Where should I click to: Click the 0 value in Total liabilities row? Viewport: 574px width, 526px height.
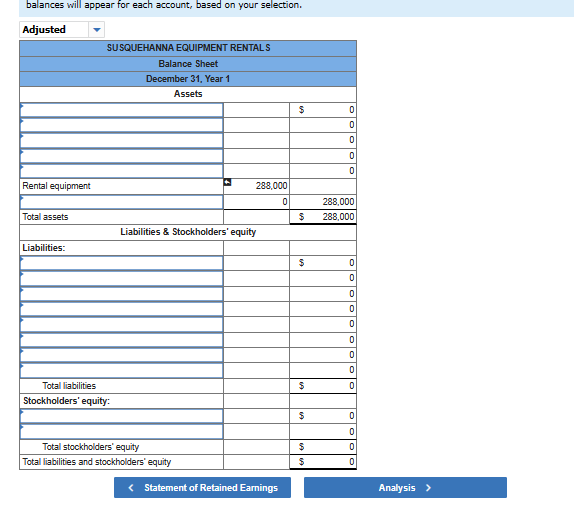[351, 385]
